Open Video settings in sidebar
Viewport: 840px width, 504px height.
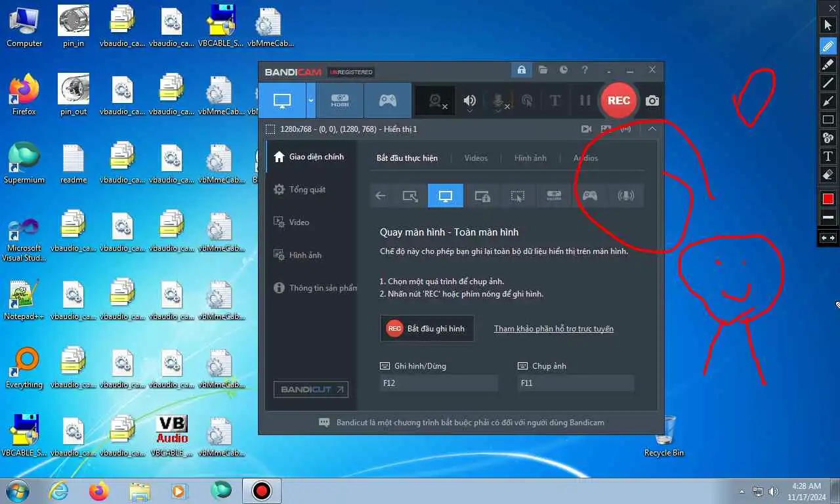coord(312,222)
